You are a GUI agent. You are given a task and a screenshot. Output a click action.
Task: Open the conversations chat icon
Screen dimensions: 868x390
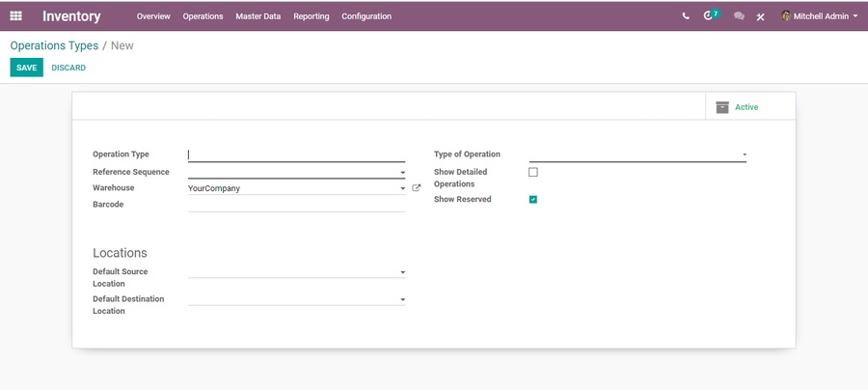click(739, 16)
